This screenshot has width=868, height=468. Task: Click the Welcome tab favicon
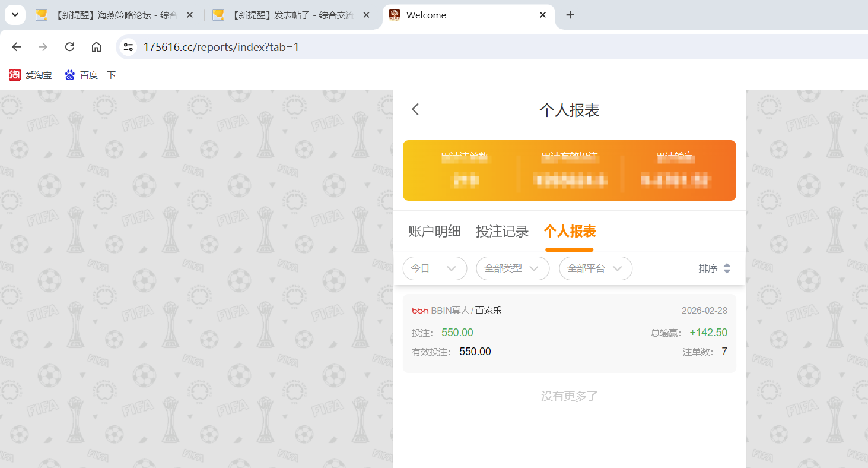pyautogui.click(x=393, y=15)
